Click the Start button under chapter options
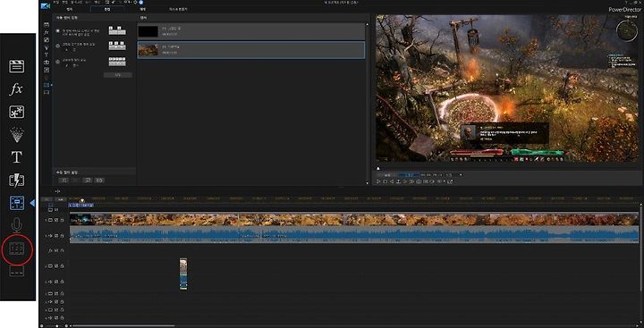The height and width of the screenshot is (328, 644). 118,75
